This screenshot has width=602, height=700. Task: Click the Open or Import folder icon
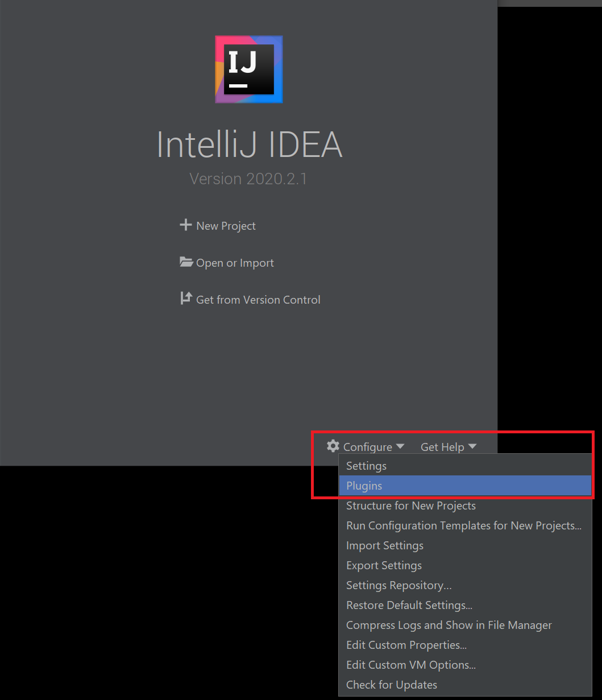click(x=186, y=262)
